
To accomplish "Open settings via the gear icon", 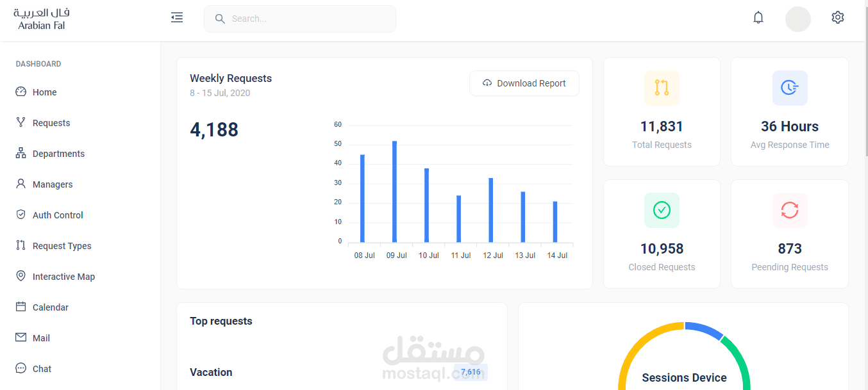I will click(838, 17).
